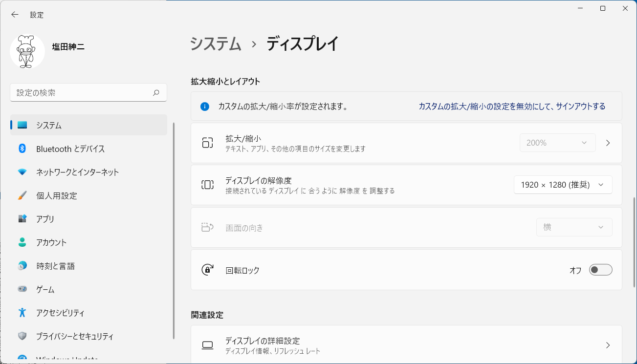Image resolution: width=637 pixels, height=364 pixels.
Task: Open the アクセシビリティ settings page
Action: 88,313
